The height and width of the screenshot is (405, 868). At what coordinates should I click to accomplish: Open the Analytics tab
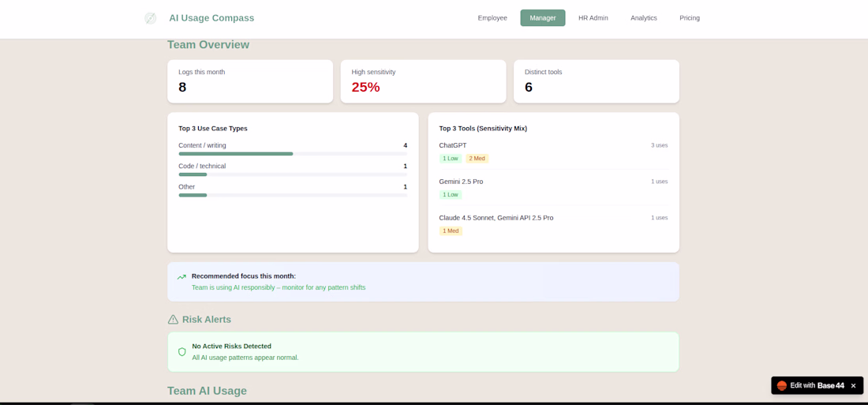(643, 17)
